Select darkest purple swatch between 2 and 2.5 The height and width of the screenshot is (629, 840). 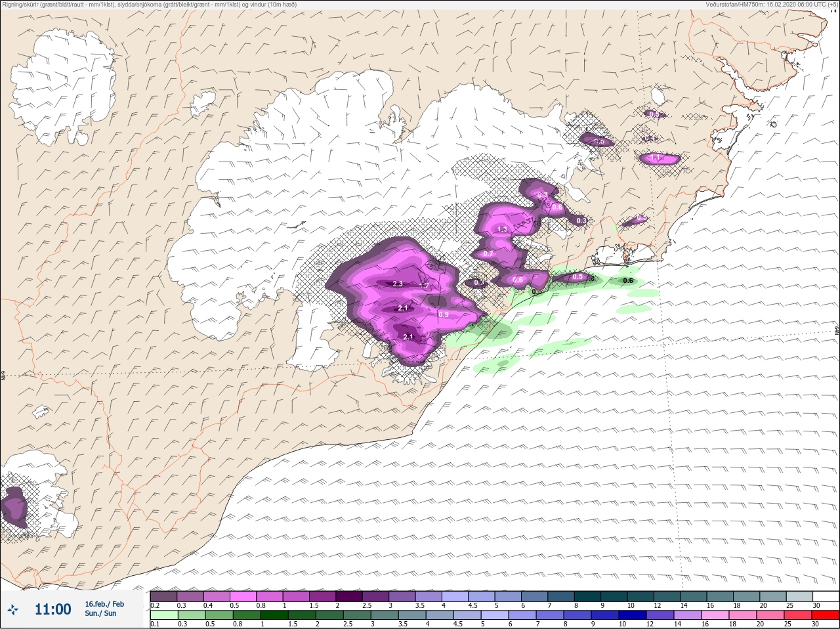tap(350, 596)
